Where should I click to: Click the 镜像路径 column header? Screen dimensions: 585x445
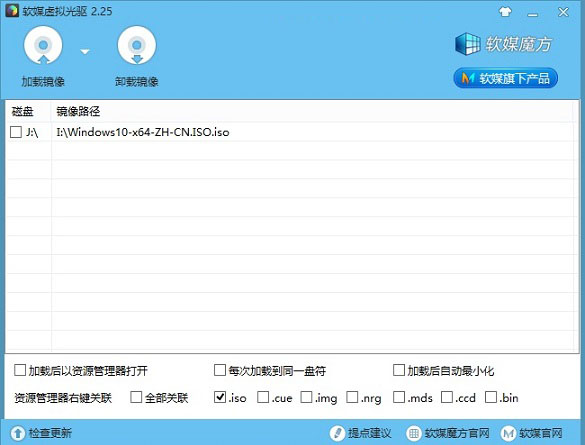tap(78, 111)
